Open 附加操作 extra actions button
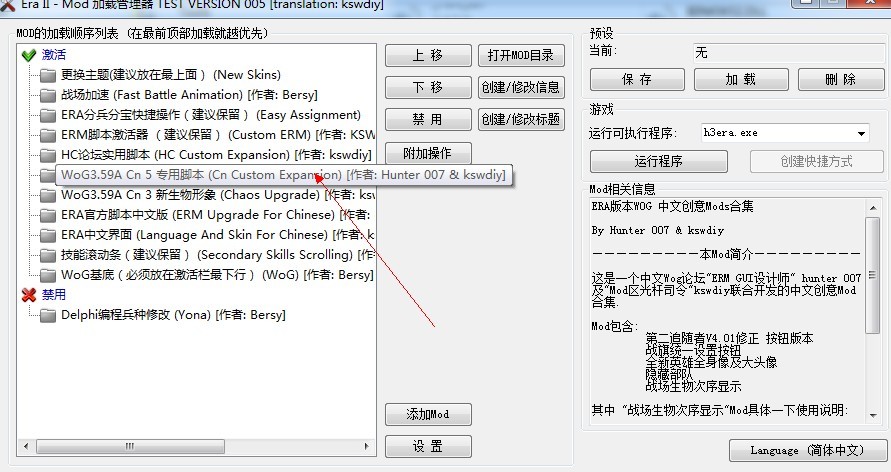The image size is (891, 472). 428,153
